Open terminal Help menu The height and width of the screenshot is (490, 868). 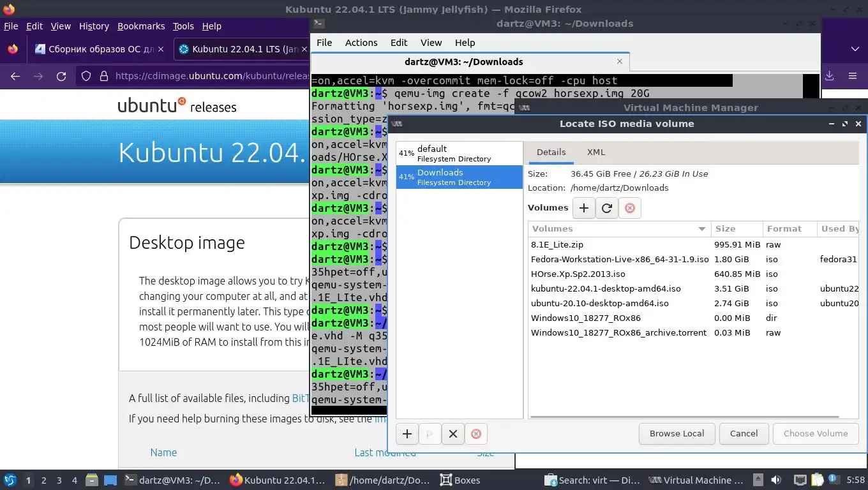[465, 43]
